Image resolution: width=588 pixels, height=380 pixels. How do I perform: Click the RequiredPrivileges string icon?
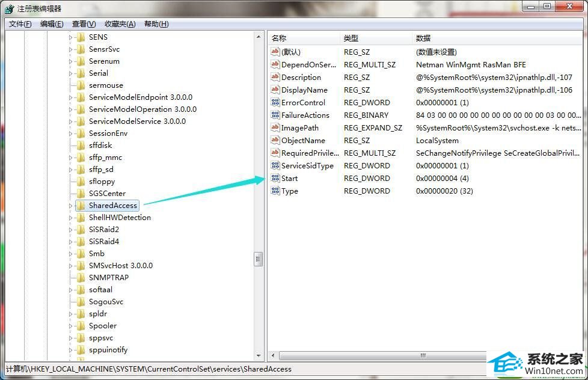point(275,153)
